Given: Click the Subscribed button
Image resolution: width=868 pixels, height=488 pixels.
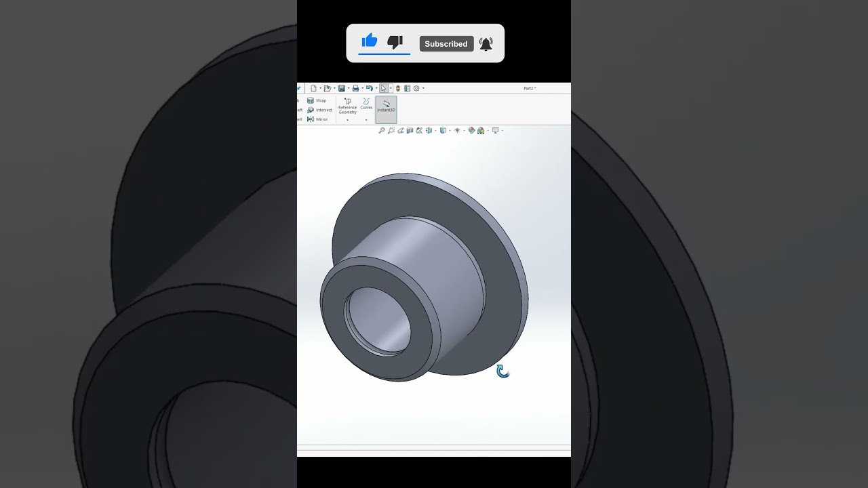Looking at the screenshot, I should [x=446, y=43].
